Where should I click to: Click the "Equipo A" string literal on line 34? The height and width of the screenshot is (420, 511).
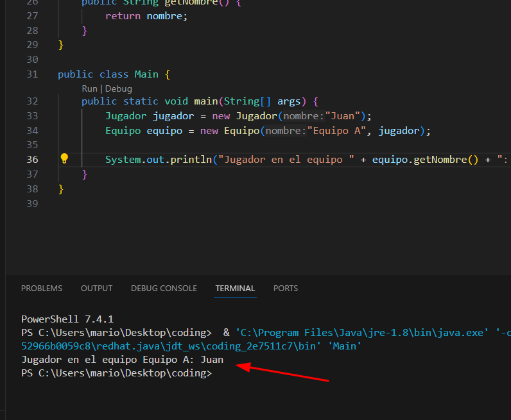click(336, 131)
